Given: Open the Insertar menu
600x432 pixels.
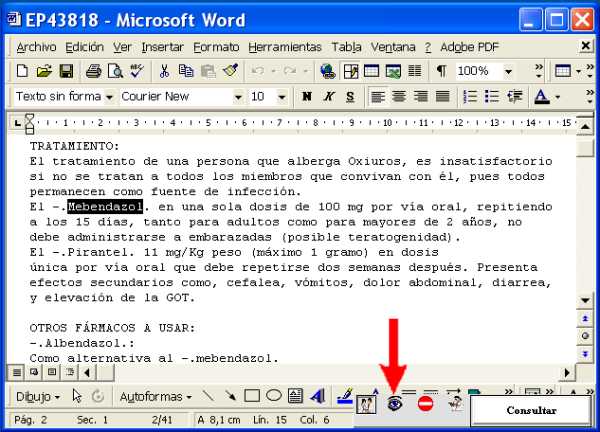Looking at the screenshot, I should [x=163, y=47].
